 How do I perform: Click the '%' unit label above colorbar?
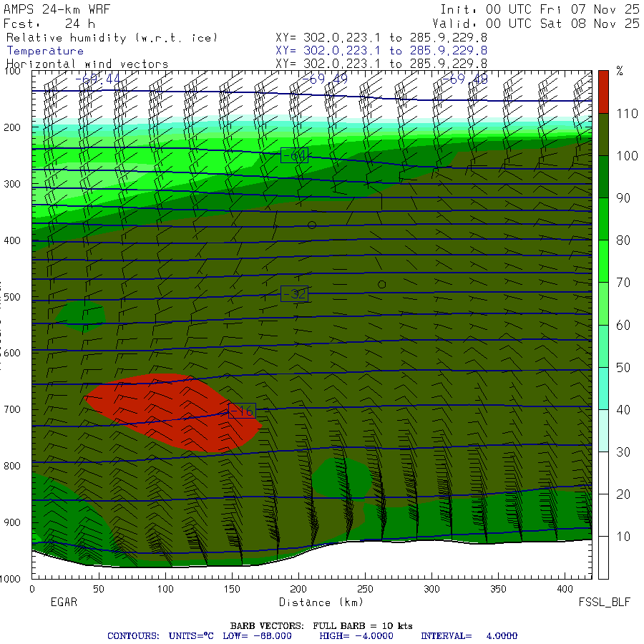[x=620, y=71]
